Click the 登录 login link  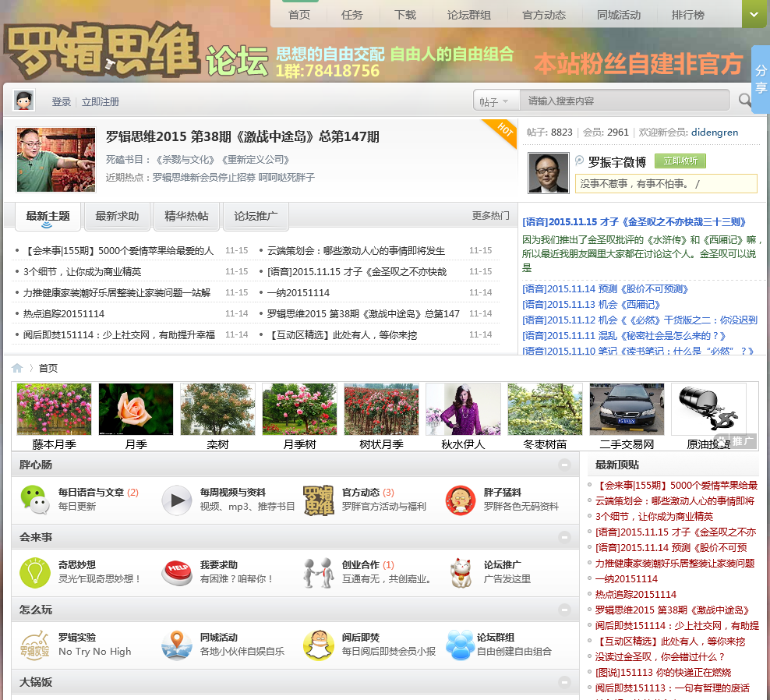pyautogui.click(x=62, y=101)
